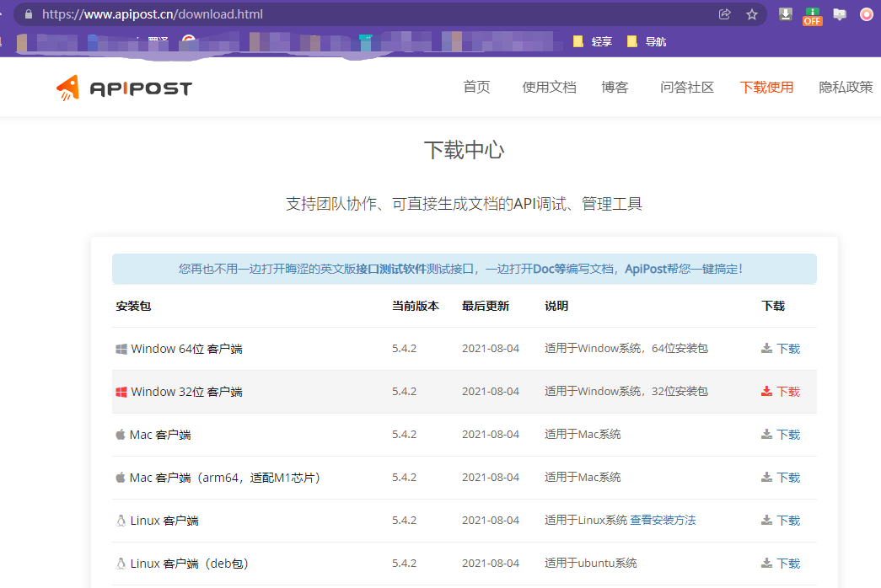Click 下载 link for Linux deb包
Viewport: 881px width, 588px height.
[788, 564]
